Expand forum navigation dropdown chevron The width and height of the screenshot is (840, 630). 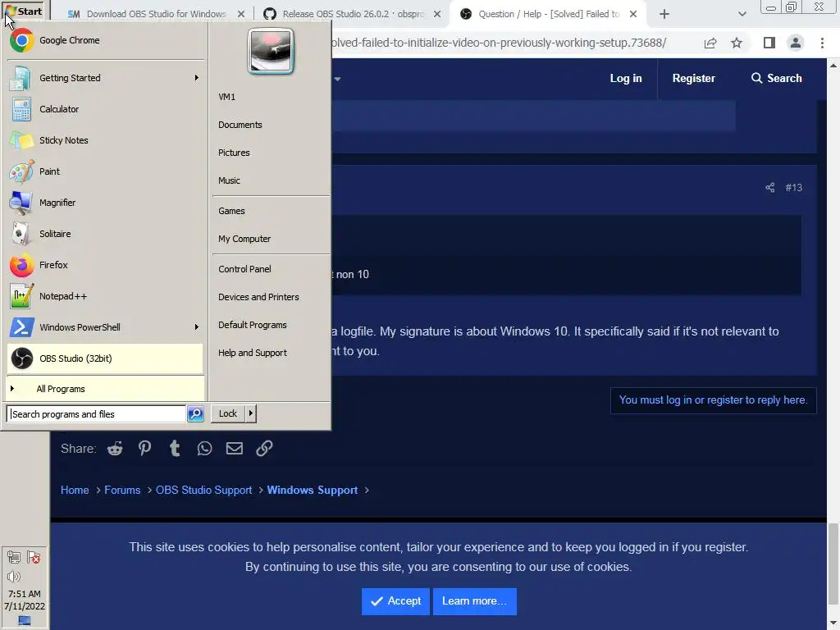click(337, 79)
